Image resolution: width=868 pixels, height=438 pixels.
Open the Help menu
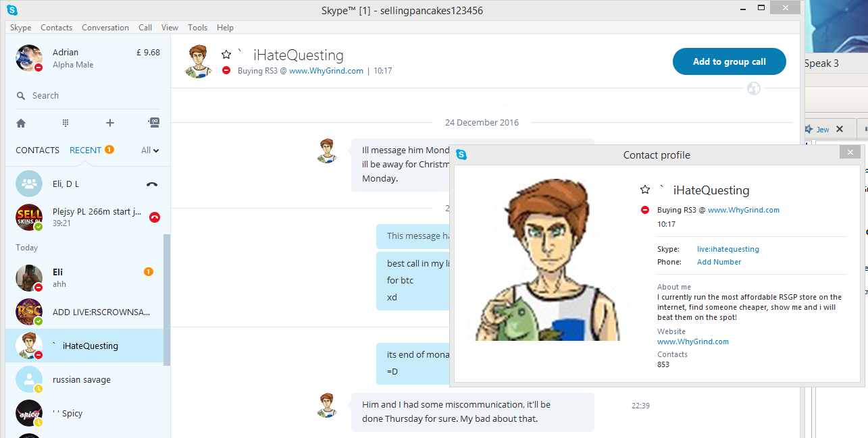226,28
